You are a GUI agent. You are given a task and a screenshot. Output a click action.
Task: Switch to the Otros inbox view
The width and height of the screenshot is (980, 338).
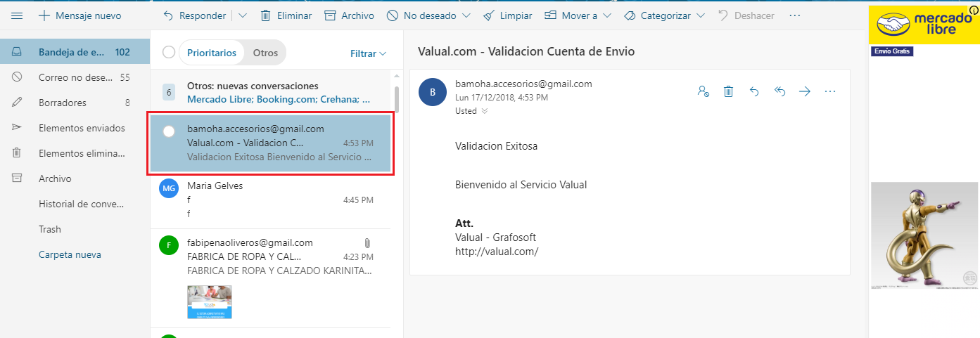(x=265, y=53)
